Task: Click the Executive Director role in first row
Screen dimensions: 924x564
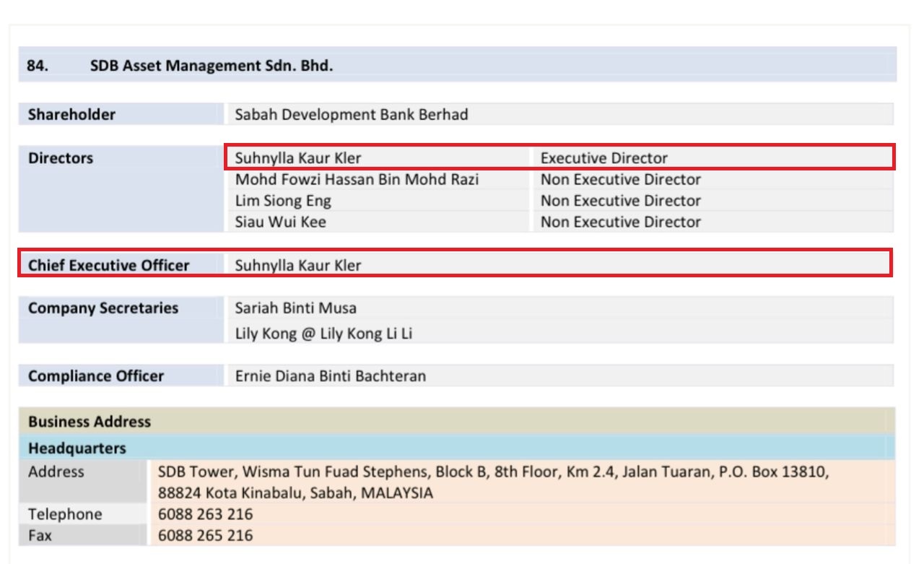Action: point(604,158)
